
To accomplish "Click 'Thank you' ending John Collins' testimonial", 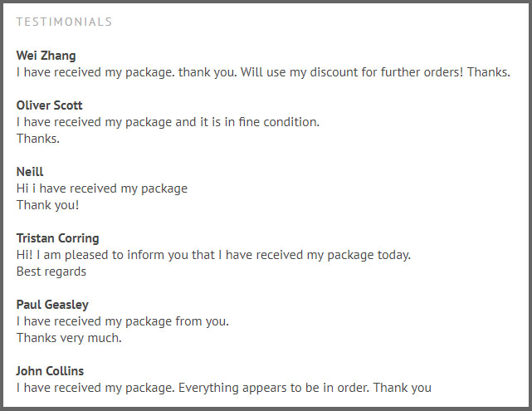I will click(x=403, y=388).
